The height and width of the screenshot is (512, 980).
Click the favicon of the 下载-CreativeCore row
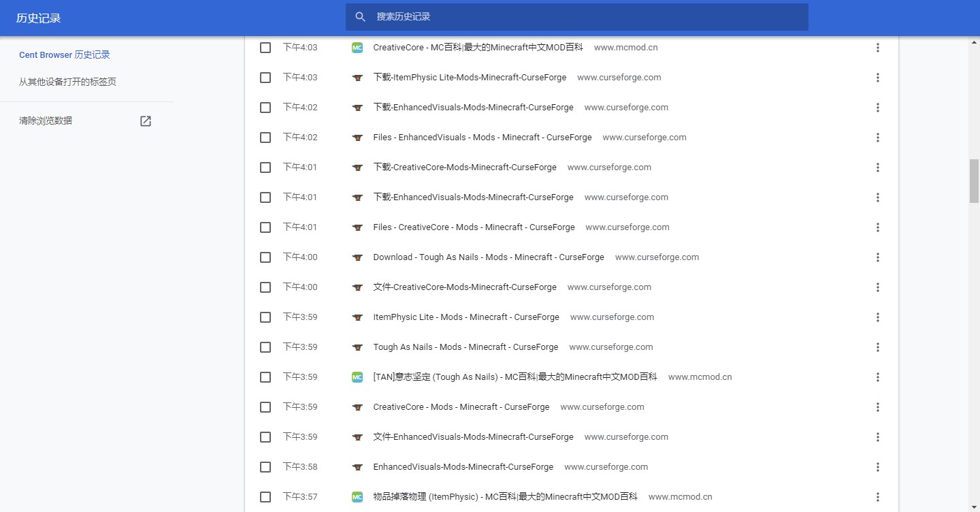[357, 167]
